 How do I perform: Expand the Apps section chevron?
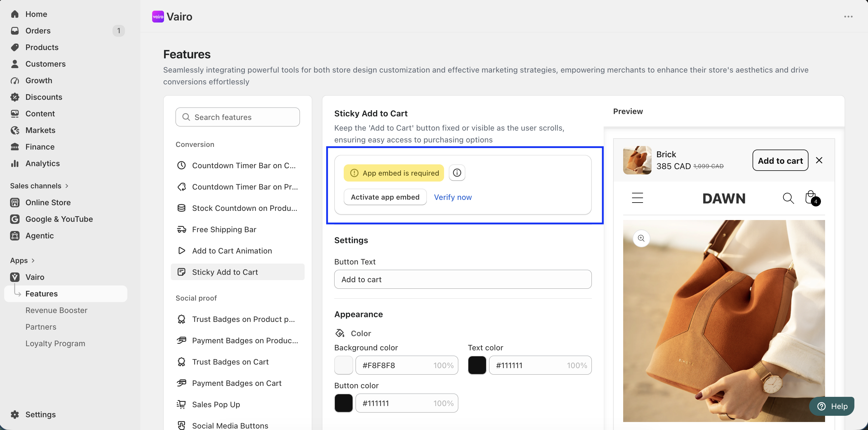coord(33,261)
